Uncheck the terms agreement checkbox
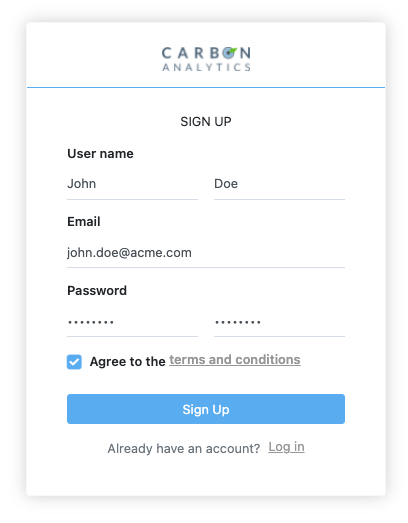408x523 pixels. click(x=74, y=362)
